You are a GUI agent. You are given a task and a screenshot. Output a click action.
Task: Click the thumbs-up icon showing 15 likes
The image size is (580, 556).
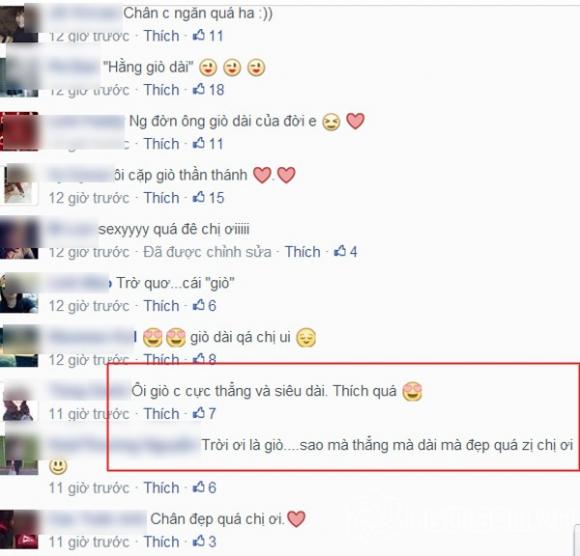199,197
